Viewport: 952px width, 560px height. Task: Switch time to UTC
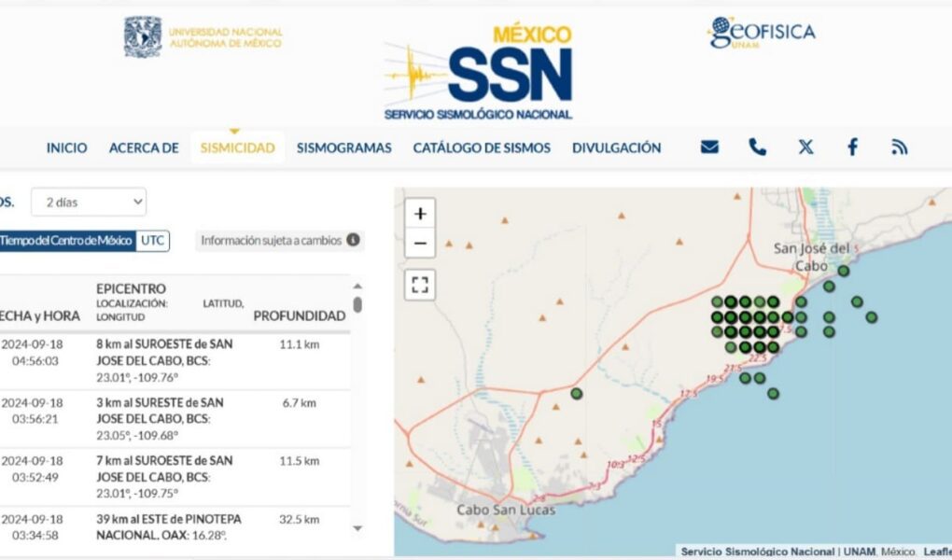[153, 241]
